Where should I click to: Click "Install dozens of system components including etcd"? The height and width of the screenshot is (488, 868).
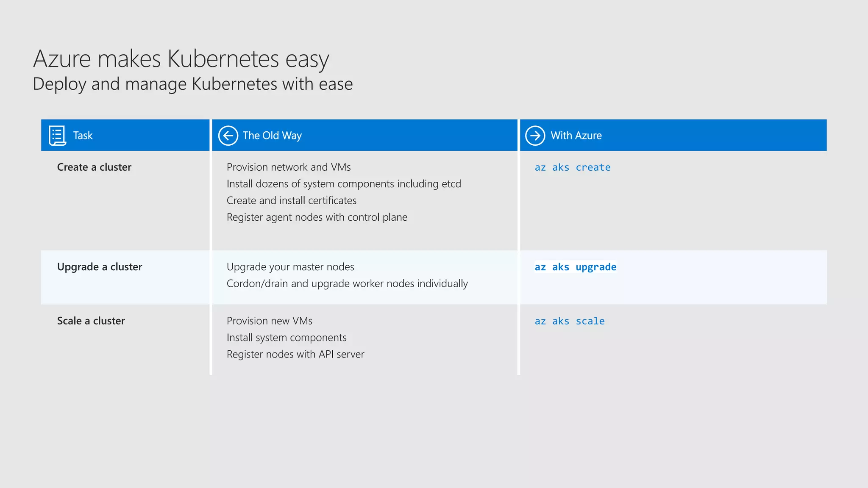click(344, 184)
